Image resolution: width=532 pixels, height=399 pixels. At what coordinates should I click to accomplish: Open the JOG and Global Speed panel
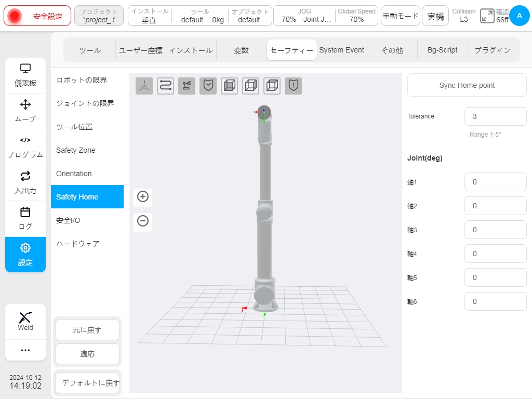[326, 16]
